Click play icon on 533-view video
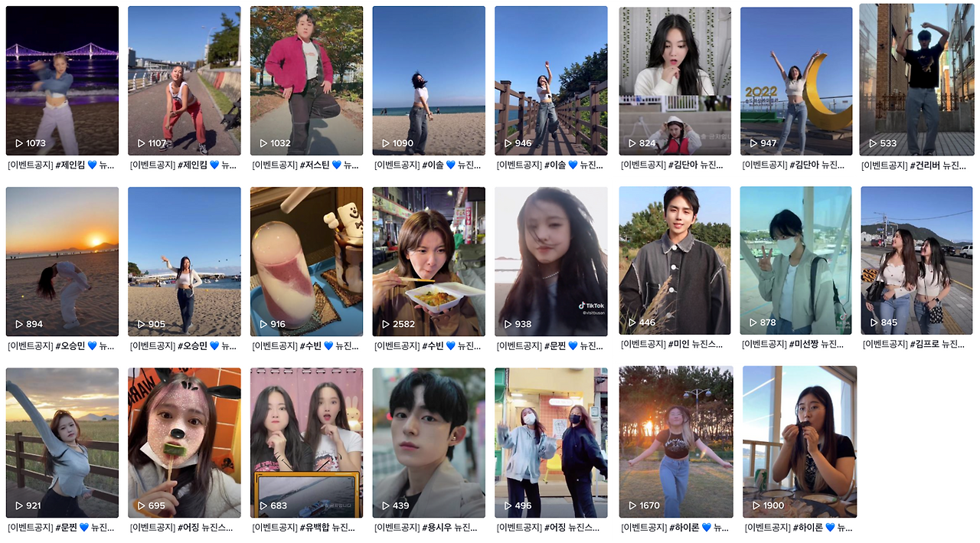This screenshot has height=543, width=980. pyautogui.click(x=873, y=143)
